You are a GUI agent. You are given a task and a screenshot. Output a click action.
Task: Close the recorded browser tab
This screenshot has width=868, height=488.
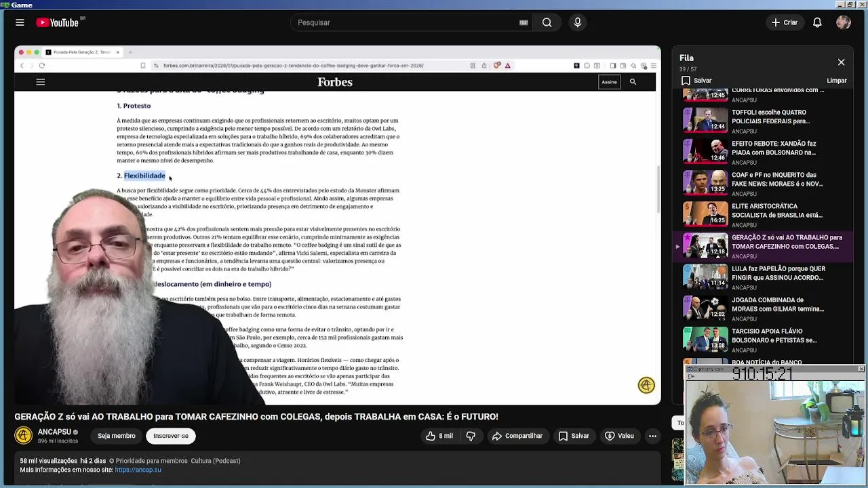[117, 52]
